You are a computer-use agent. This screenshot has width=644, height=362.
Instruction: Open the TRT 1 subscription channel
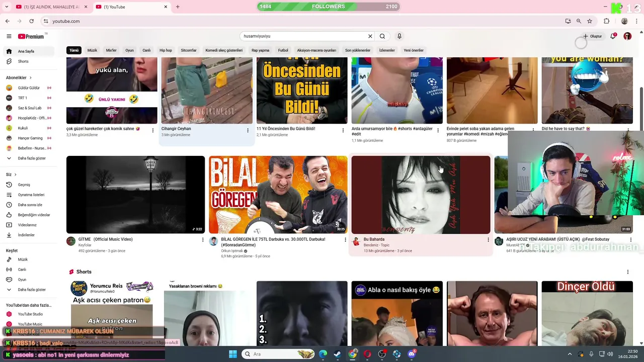28,98
